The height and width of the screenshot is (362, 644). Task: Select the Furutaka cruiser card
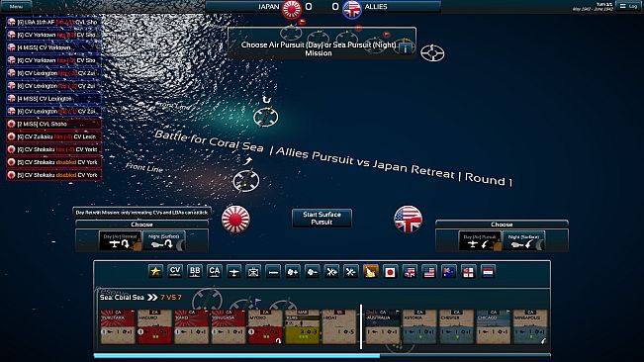[118, 326]
